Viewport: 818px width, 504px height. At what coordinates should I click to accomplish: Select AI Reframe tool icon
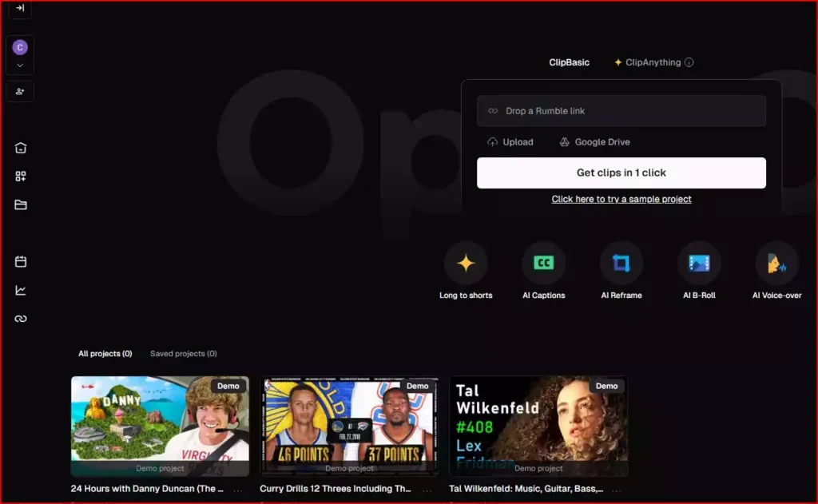(621, 263)
